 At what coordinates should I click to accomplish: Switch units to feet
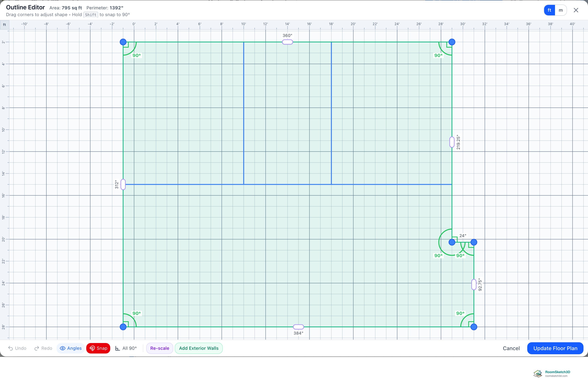click(549, 10)
